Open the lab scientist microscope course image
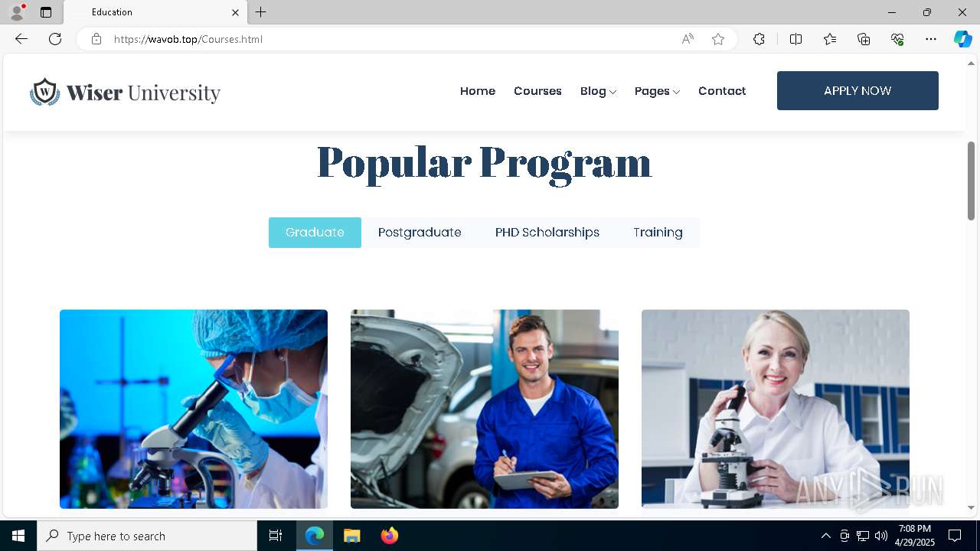 coord(194,409)
